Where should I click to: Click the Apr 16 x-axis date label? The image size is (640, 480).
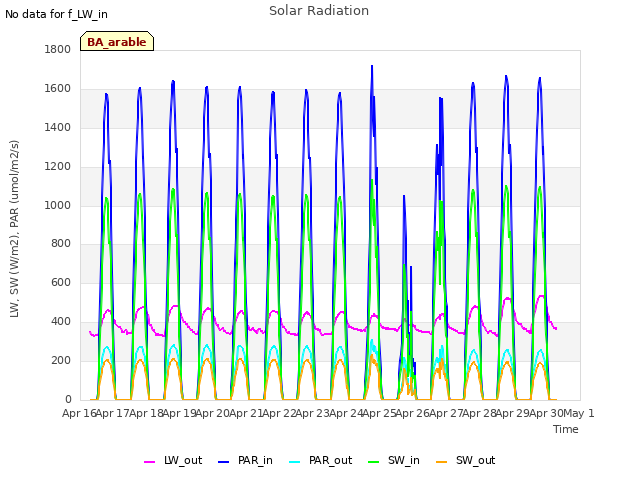(x=80, y=413)
